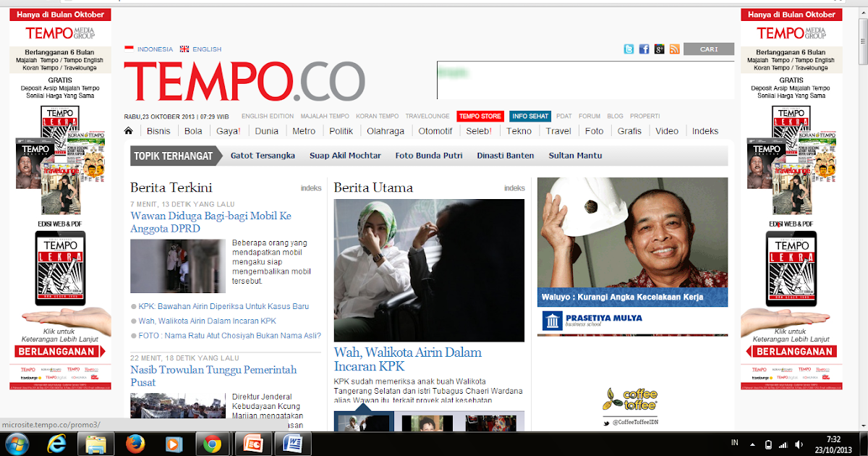Open TRAVELOUNGE link
This screenshot has height=456, width=868.
(x=427, y=116)
